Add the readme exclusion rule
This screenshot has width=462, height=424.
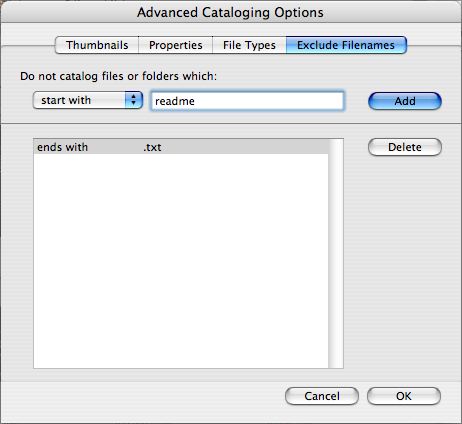405,101
